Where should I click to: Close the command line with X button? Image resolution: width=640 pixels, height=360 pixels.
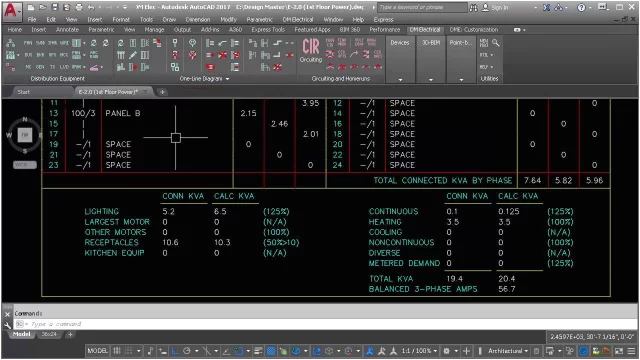[x=7, y=314]
